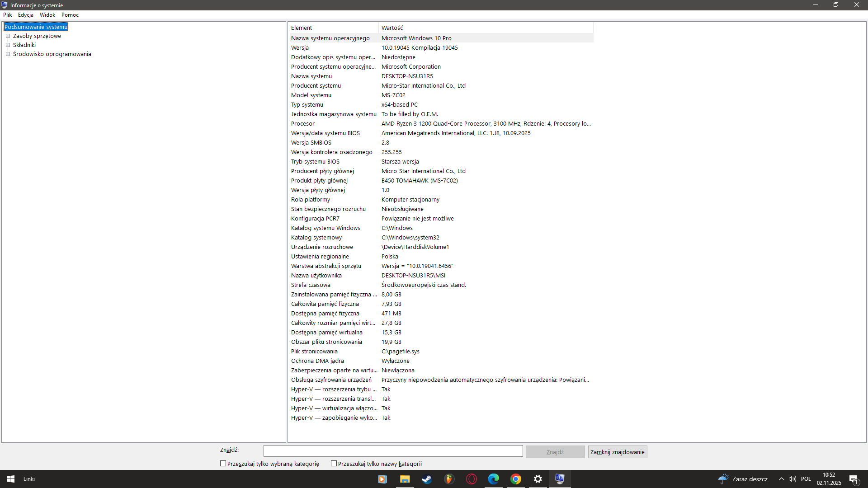Open the notification center icon
Image resolution: width=868 pixels, height=488 pixels.
pyautogui.click(x=854, y=479)
